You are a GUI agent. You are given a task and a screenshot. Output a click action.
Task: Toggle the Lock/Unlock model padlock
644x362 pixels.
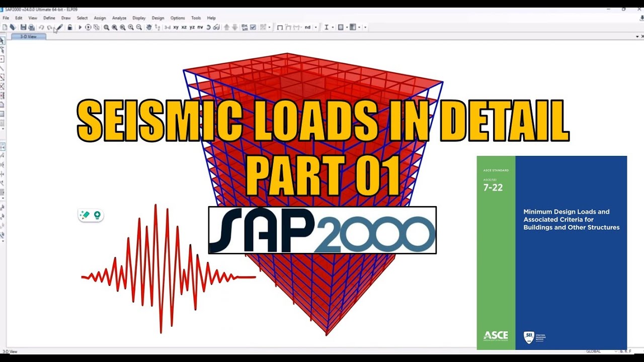coord(69,27)
